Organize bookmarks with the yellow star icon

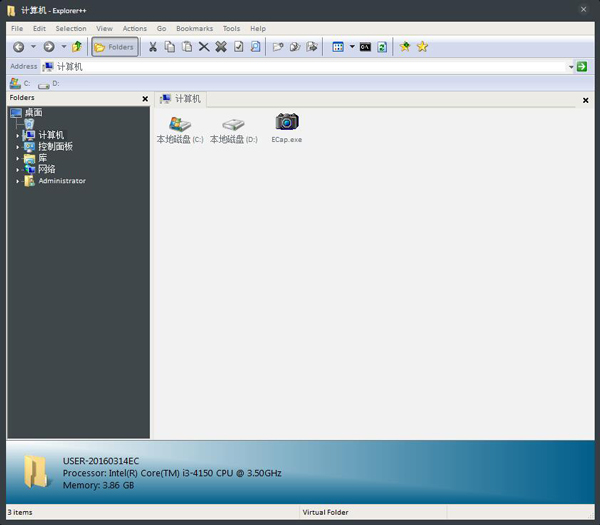tap(422, 47)
